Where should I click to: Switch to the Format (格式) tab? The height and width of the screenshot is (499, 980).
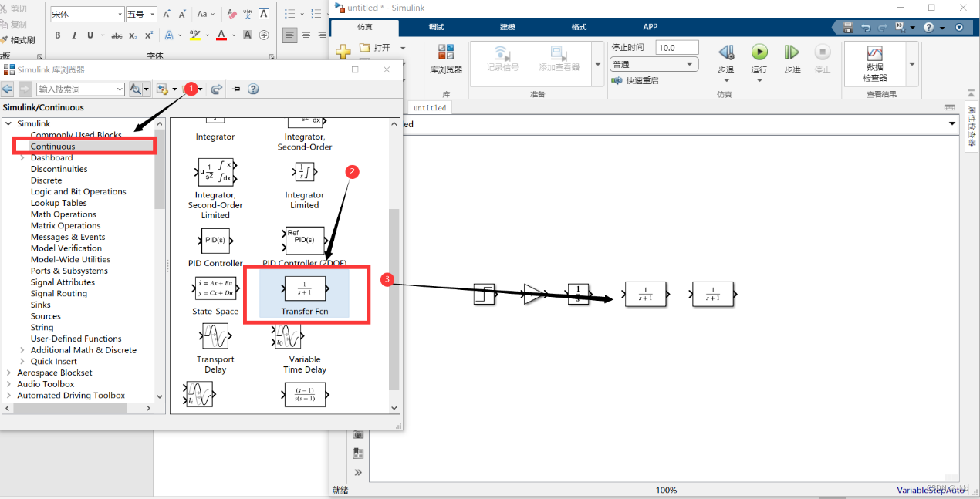pyautogui.click(x=579, y=27)
